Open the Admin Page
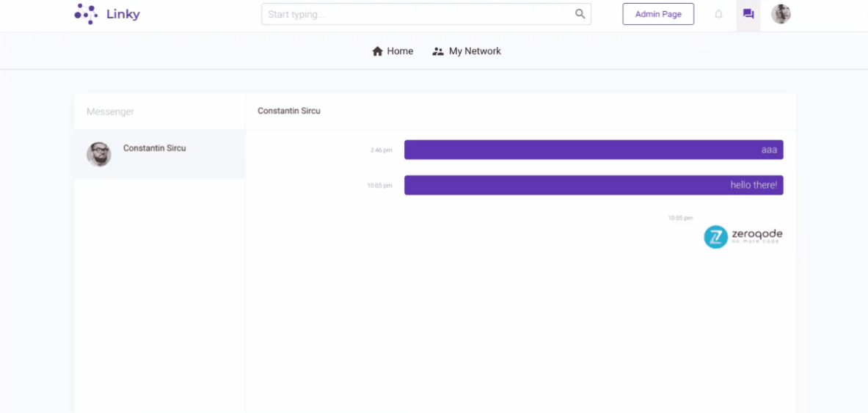Image resolution: width=868 pixels, height=413 pixels. click(657, 14)
